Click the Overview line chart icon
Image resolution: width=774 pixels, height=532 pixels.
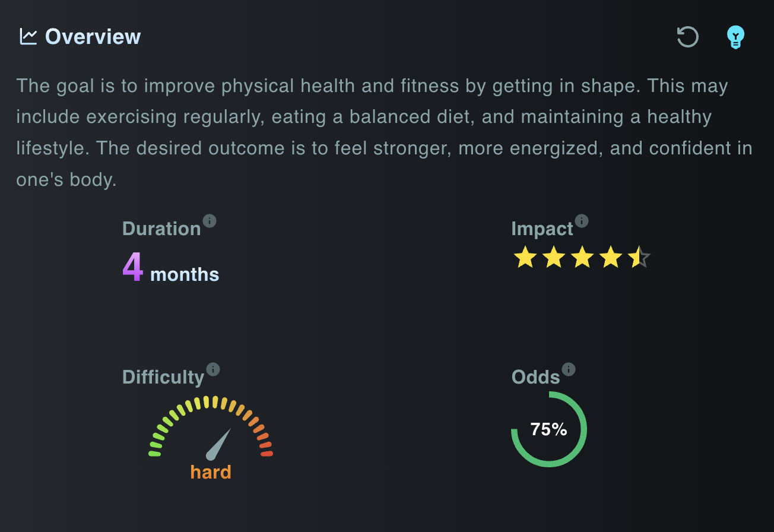[28, 37]
